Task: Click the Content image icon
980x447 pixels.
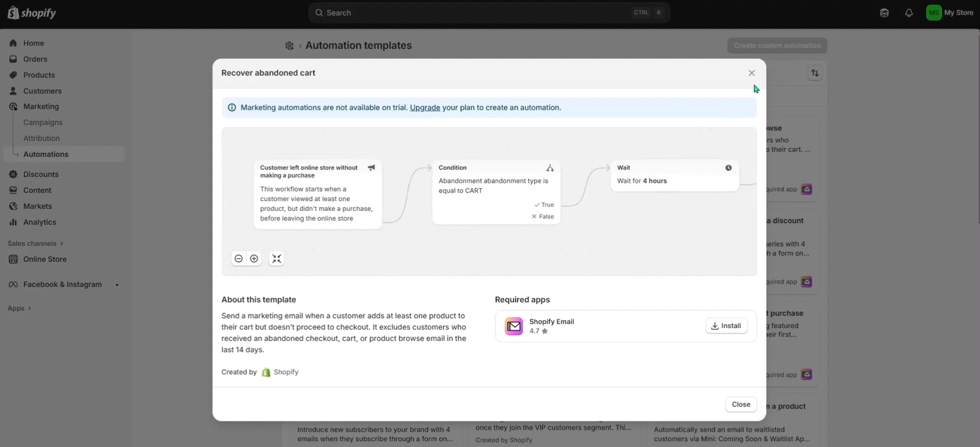Action: click(13, 190)
